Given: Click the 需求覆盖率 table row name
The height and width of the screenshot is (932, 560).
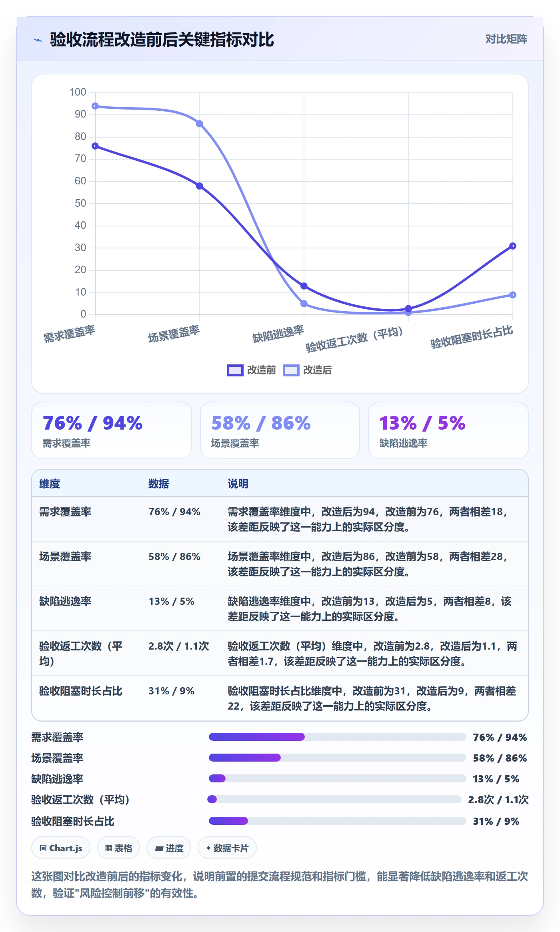Looking at the screenshot, I should tap(65, 512).
